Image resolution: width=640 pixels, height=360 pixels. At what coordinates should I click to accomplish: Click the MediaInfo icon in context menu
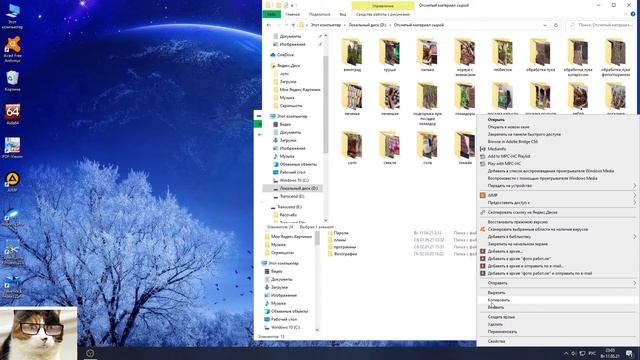click(482, 149)
